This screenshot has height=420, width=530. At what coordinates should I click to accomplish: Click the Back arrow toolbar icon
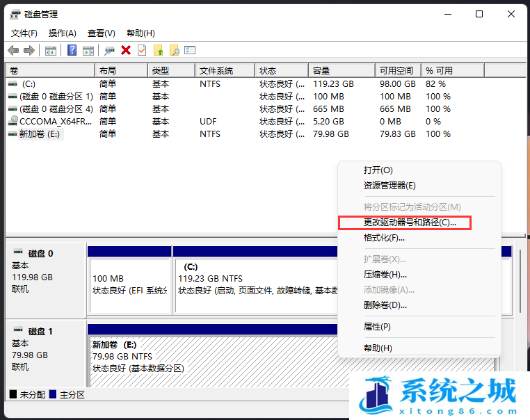coord(13,51)
